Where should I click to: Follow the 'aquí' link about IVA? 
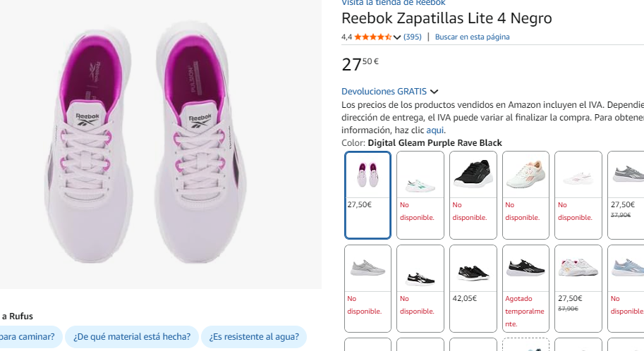pyautogui.click(x=435, y=130)
